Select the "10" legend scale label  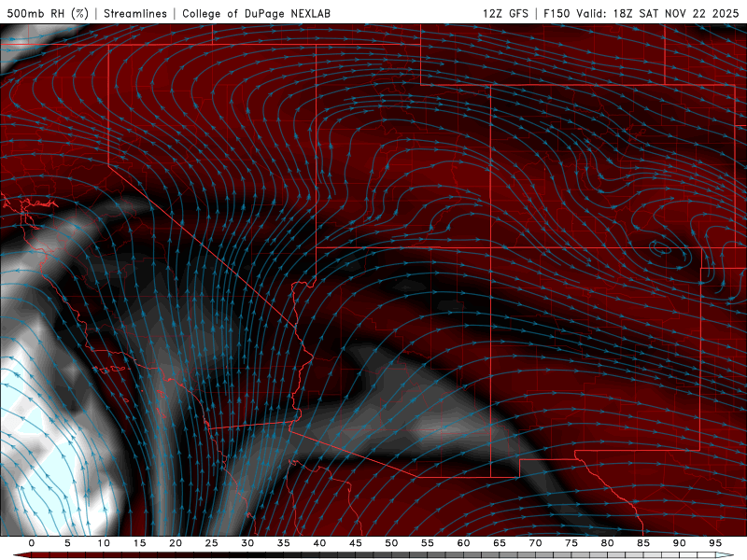point(104,543)
